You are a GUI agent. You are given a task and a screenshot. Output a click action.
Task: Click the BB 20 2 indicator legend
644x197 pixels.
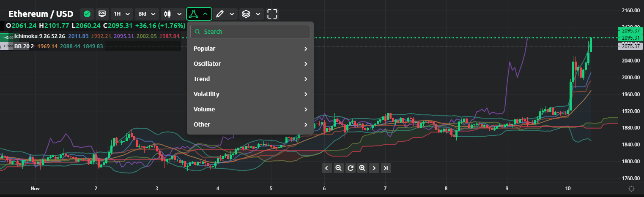tap(24, 46)
